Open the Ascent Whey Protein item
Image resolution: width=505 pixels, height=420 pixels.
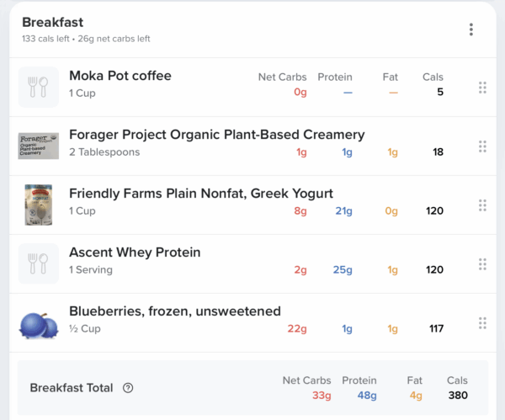tap(134, 253)
